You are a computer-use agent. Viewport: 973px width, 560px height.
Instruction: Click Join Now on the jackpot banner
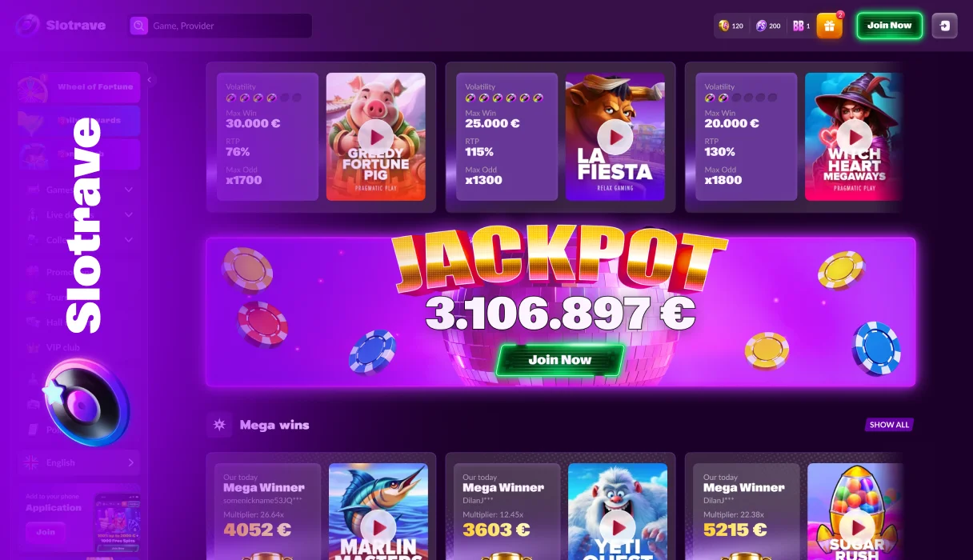(559, 360)
